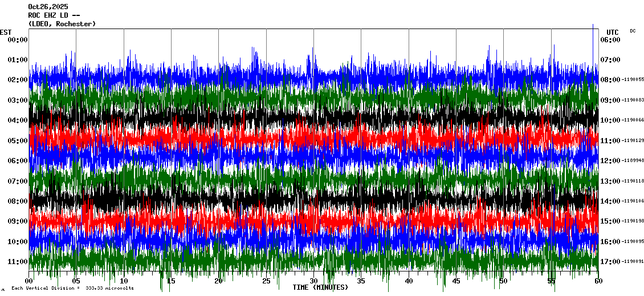Click the EST "06:00" row label
644x296 pixels.
(18, 161)
